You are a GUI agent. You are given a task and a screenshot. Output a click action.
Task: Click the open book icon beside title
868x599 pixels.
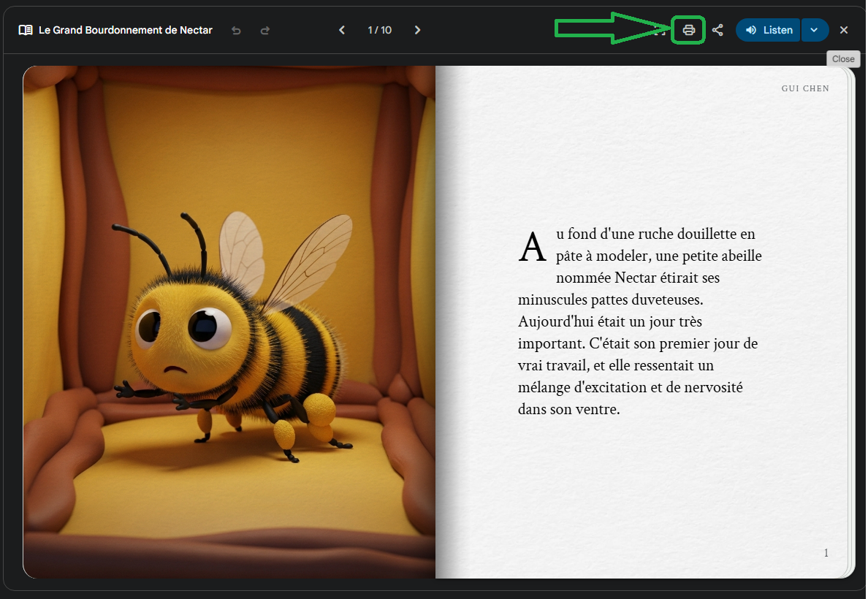pyautogui.click(x=26, y=30)
